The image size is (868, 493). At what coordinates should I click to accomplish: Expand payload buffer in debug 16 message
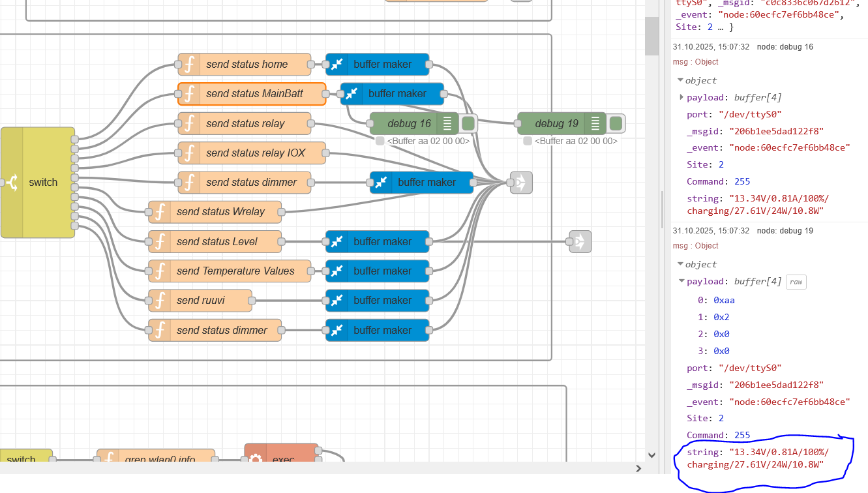point(682,97)
